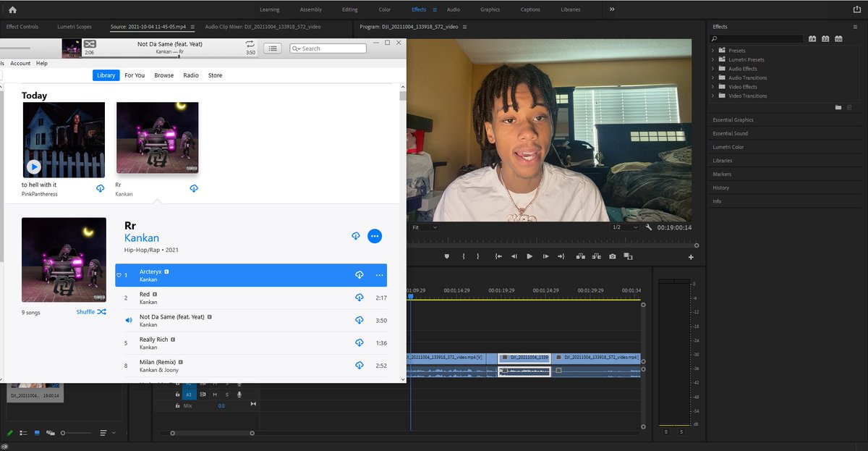Love the Arcteryx track with heart icon
The image size is (868, 451).
pos(119,275)
